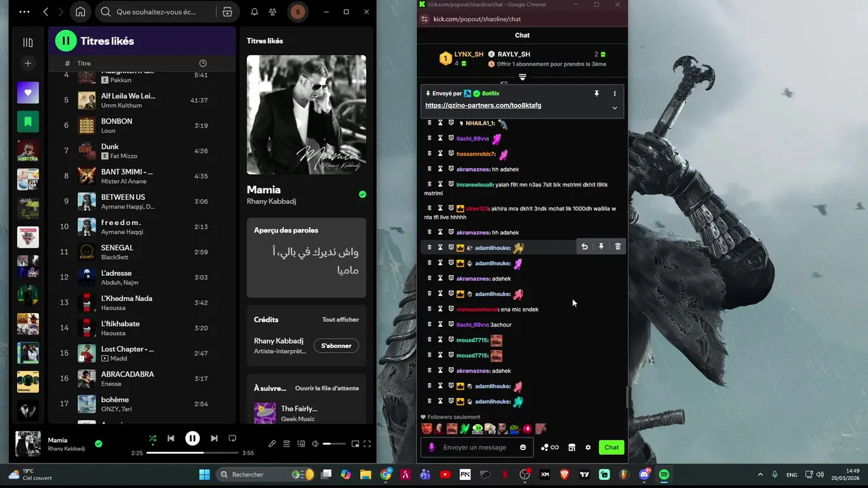Open channel points infinity icon

pyautogui.click(x=550, y=447)
